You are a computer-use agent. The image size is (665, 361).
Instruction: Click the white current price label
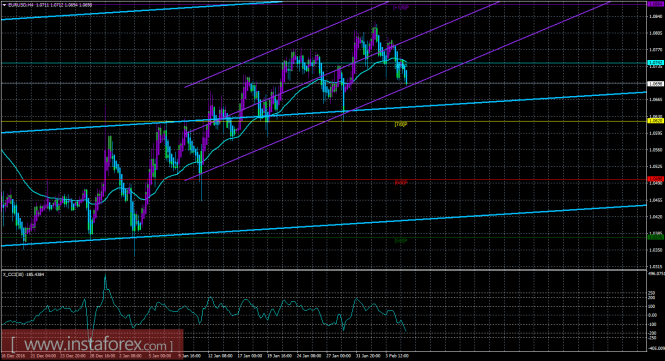[x=656, y=84]
